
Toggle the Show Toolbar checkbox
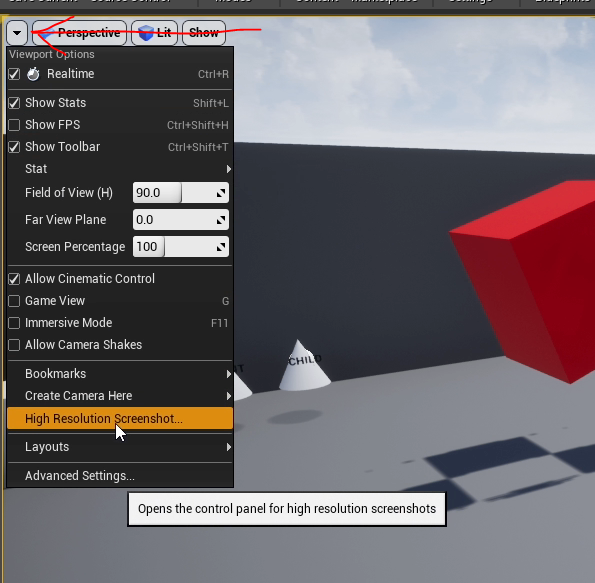[x=14, y=147]
